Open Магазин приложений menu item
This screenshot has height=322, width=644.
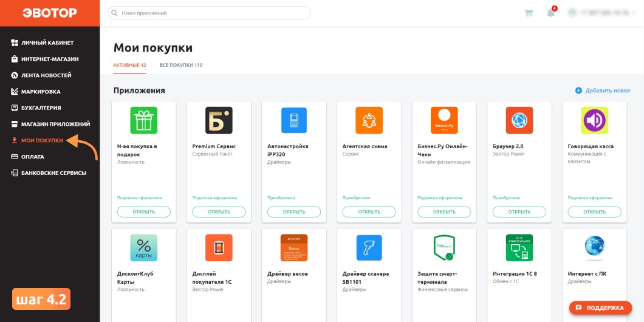tap(56, 124)
